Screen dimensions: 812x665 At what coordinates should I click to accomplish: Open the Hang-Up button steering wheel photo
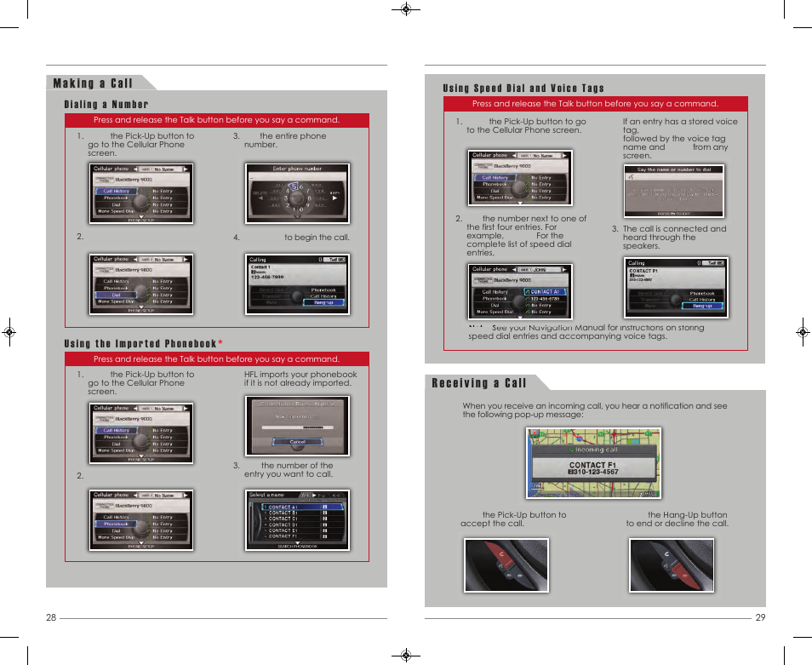(672, 565)
